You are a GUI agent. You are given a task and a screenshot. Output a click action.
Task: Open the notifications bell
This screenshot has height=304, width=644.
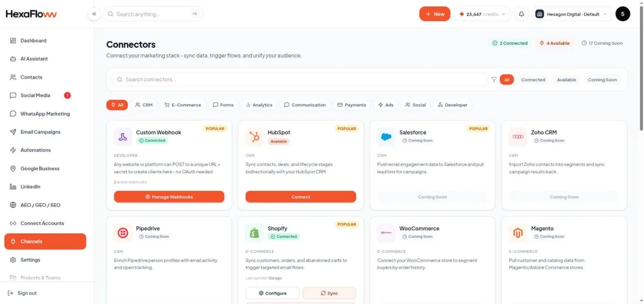click(x=521, y=14)
